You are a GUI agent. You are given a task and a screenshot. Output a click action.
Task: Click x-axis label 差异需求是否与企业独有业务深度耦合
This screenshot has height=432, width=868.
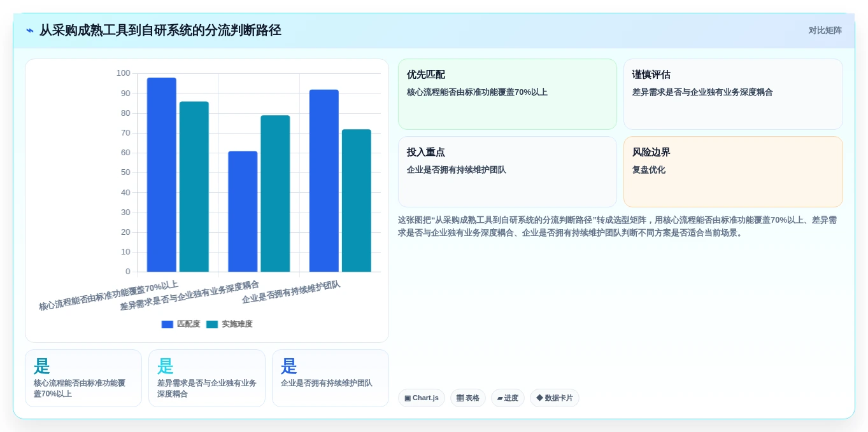coord(190,296)
